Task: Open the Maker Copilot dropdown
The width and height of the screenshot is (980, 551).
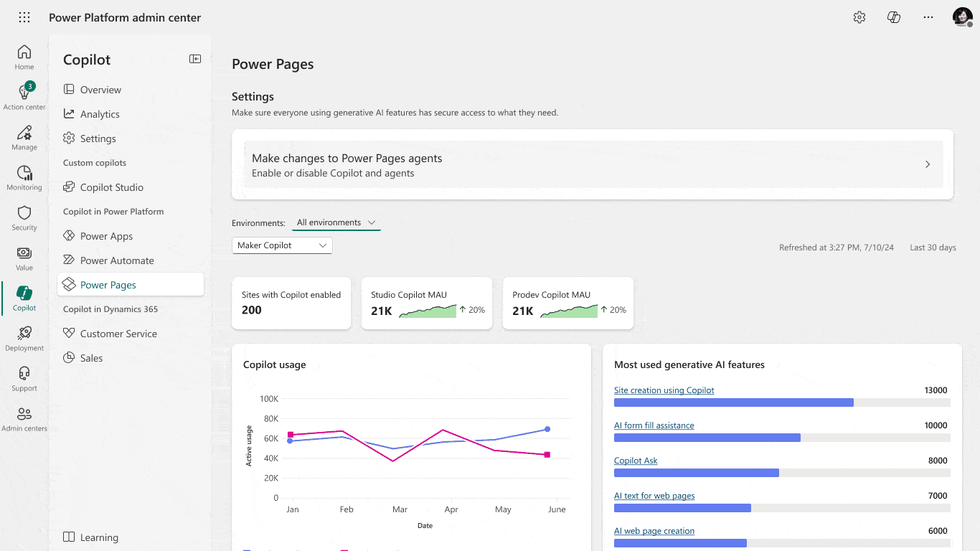Action: pos(282,245)
